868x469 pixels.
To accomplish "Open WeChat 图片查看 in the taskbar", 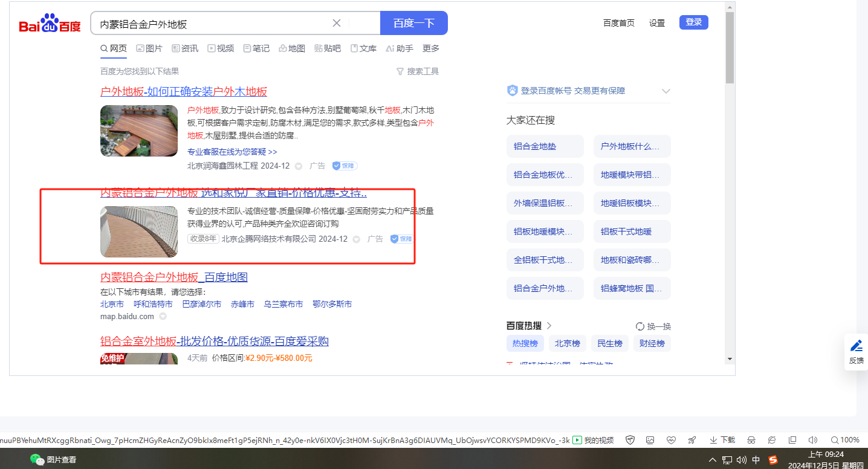I will [x=54, y=460].
